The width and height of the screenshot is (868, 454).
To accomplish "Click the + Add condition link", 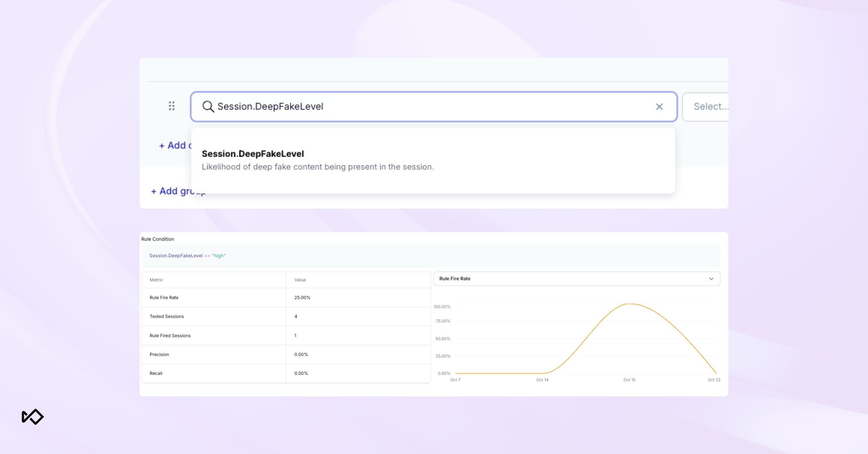I will pos(175,145).
